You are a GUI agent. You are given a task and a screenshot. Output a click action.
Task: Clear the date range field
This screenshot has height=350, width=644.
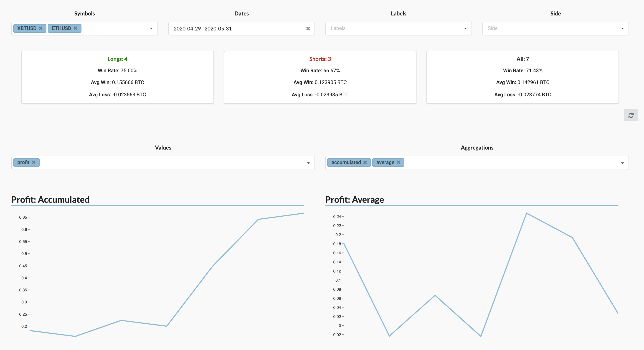pyautogui.click(x=308, y=28)
